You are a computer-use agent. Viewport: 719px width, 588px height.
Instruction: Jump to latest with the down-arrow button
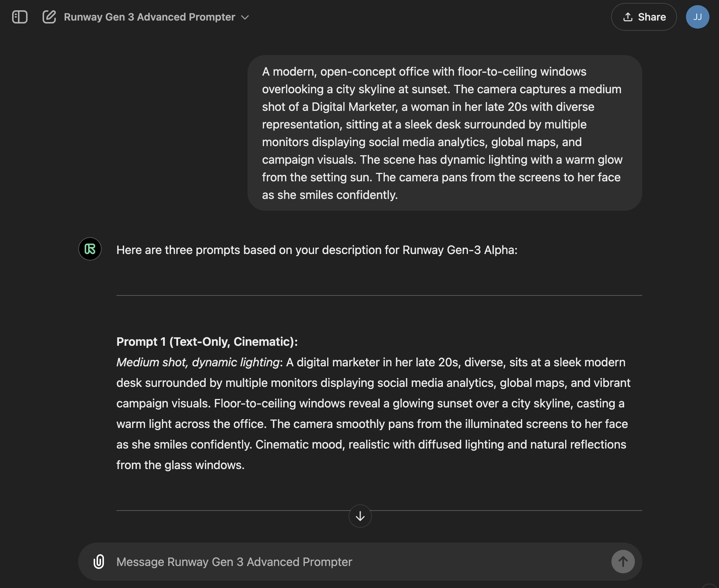pyautogui.click(x=360, y=516)
